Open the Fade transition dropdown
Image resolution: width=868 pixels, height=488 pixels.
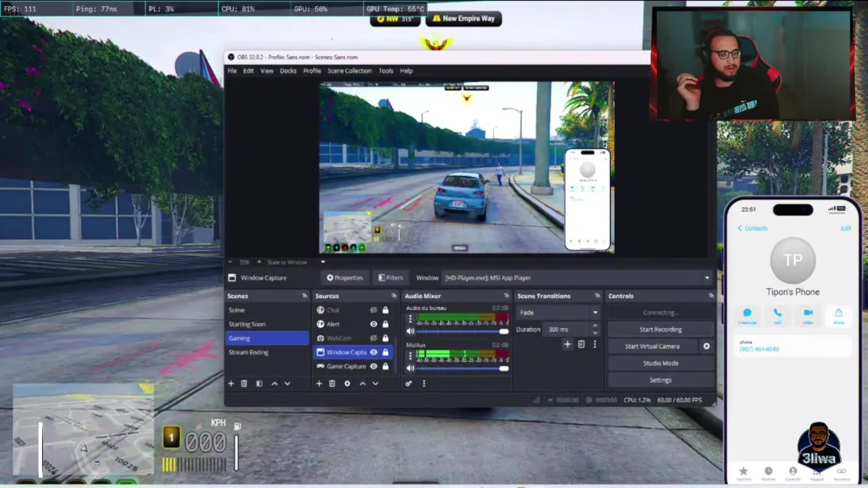coord(559,312)
